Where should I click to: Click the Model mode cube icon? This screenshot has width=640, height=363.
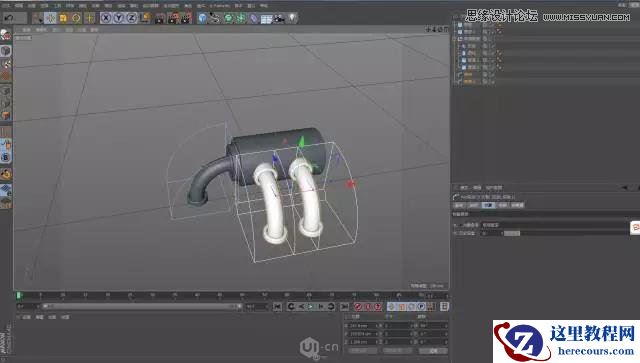pos(5,51)
